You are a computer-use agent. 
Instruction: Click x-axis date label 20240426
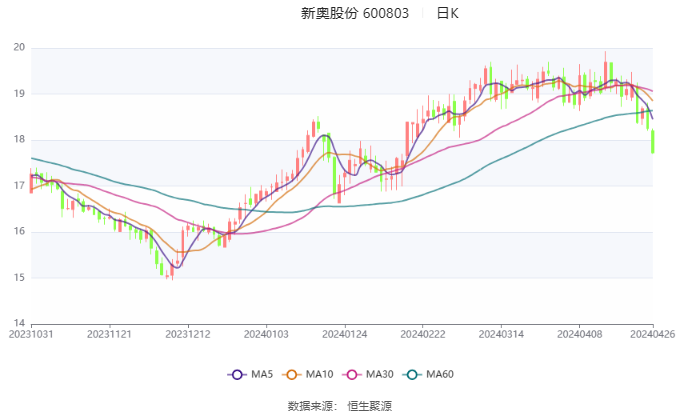[653, 334]
